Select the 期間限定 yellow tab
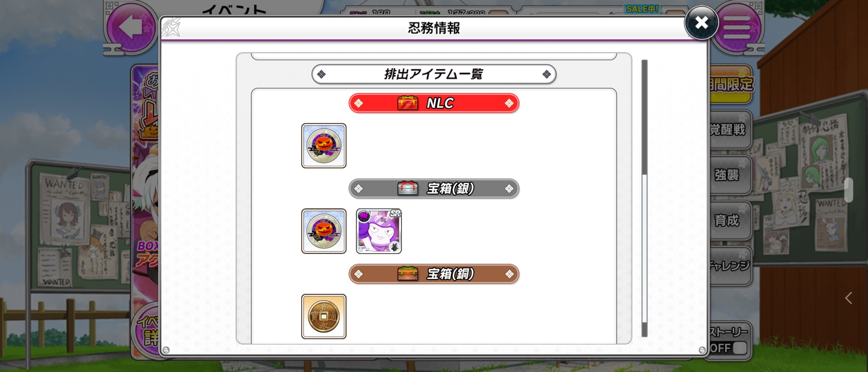This screenshot has height=372, width=868. (731, 84)
